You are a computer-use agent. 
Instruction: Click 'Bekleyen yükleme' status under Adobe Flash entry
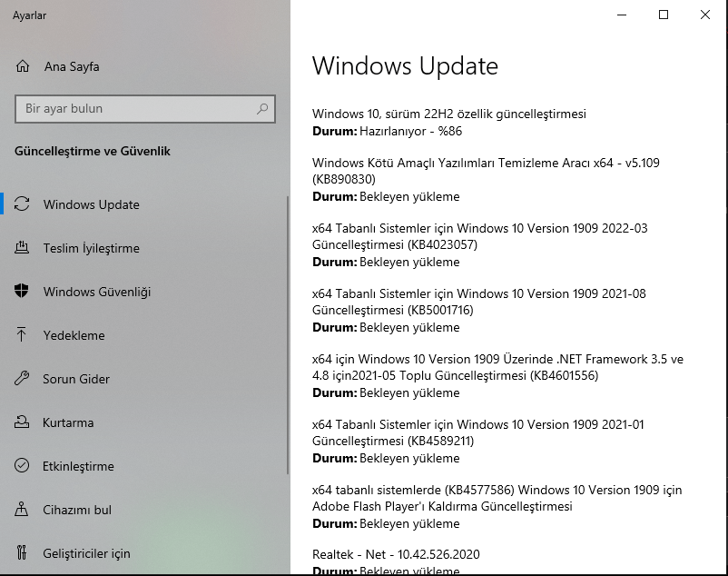[x=409, y=524]
